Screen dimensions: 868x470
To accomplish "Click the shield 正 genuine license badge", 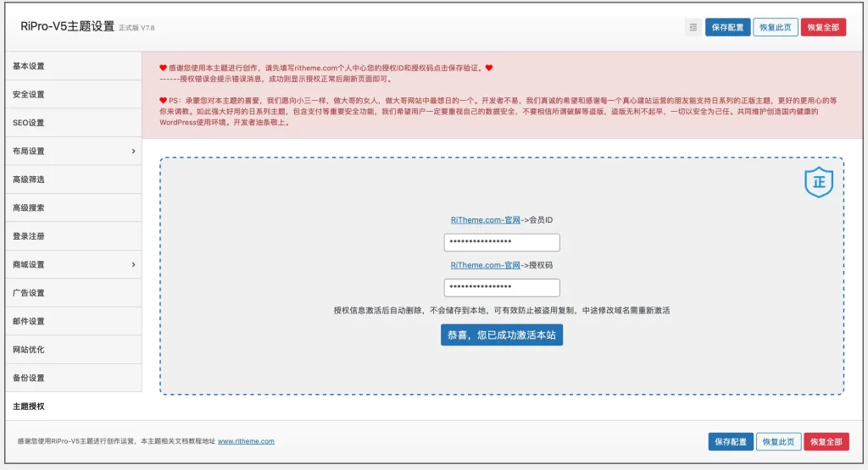I will (819, 182).
